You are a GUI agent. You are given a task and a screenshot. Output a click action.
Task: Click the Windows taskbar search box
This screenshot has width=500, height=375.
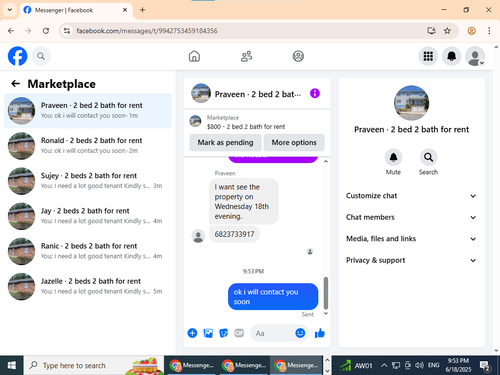point(94,365)
